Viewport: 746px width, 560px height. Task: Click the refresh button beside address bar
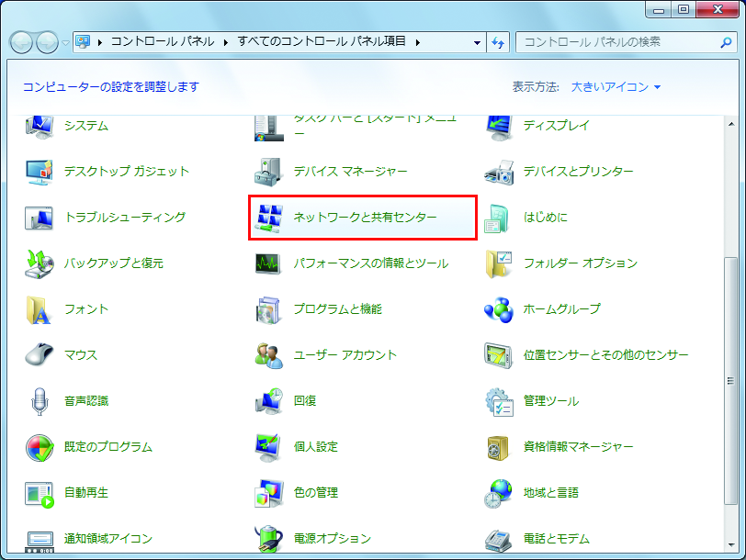pyautogui.click(x=499, y=42)
